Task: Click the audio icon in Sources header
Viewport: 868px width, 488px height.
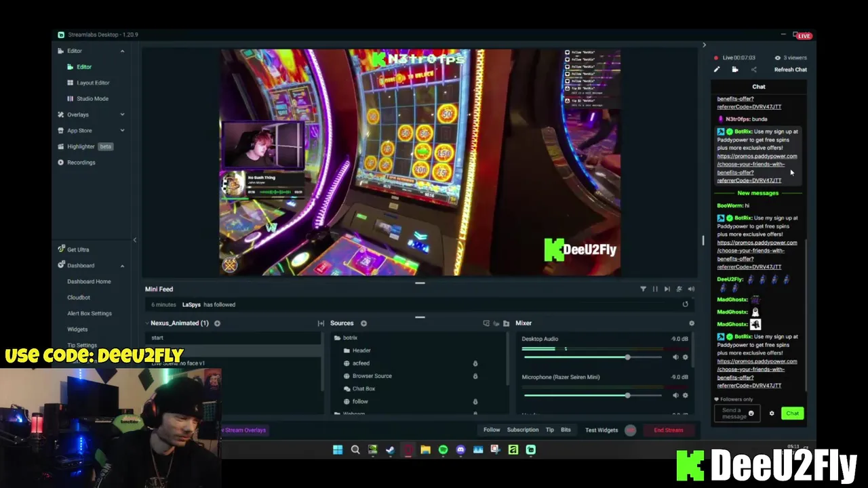Action: [x=496, y=323]
